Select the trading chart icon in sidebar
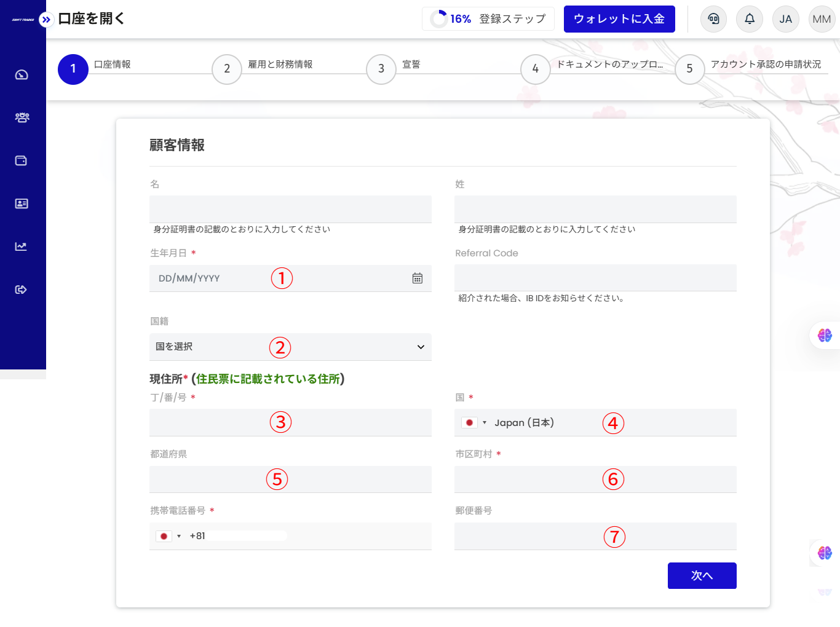 click(x=22, y=246)
